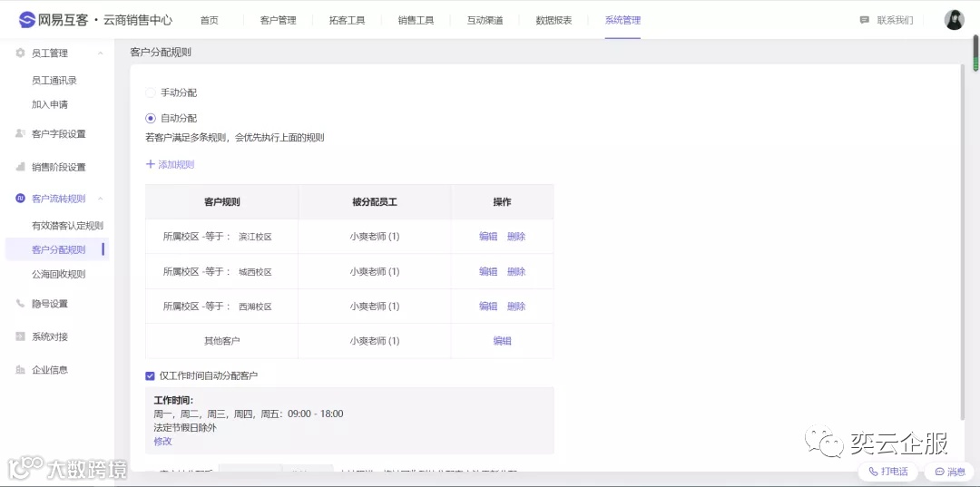Click the 销售阶段设置 bar chart icon
This screenshot has width=980, height=487.
point(20,167)
